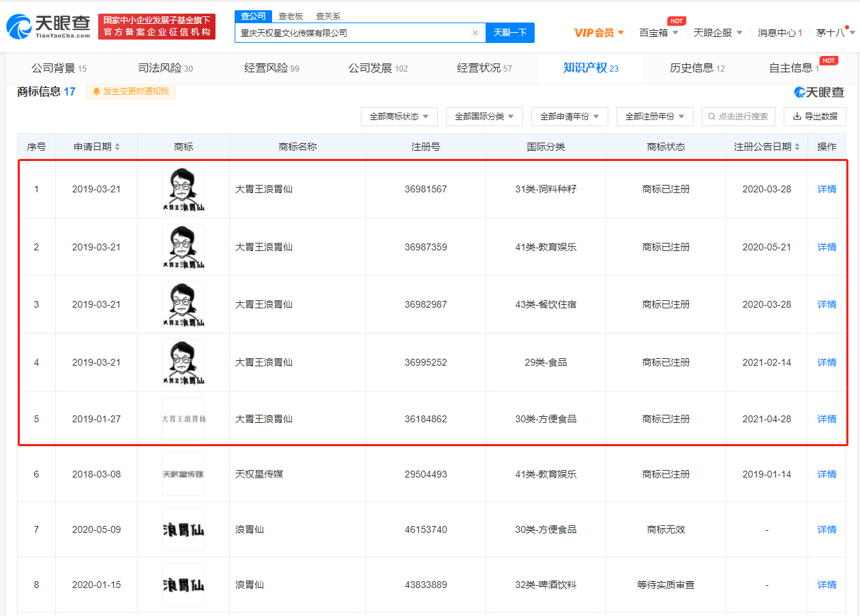Sort by 注册公告日期 column arrows
This screenshot has height=616, width=860.
798,147
